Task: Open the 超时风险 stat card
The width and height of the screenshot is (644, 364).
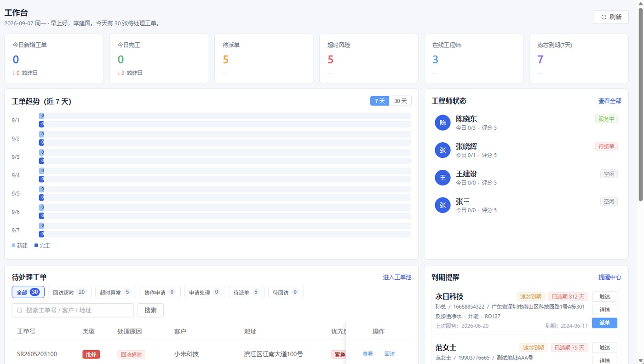Action: pyautogui.click(x=369, y=58)
